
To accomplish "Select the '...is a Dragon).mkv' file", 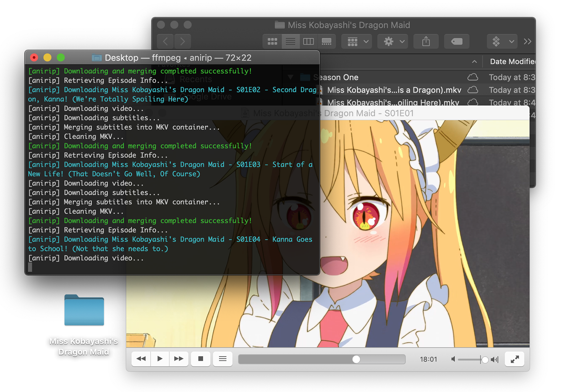I will pyautogui.click(x=394, y=90).
